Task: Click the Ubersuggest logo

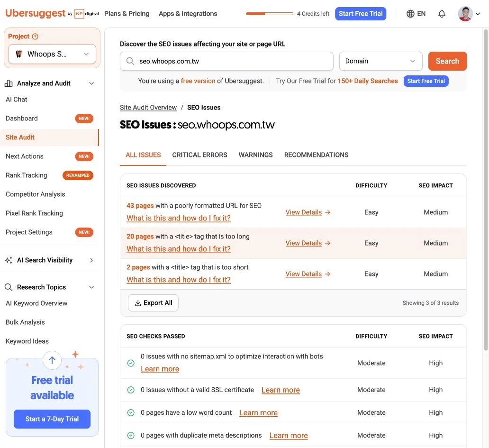Action: point(35,13)
